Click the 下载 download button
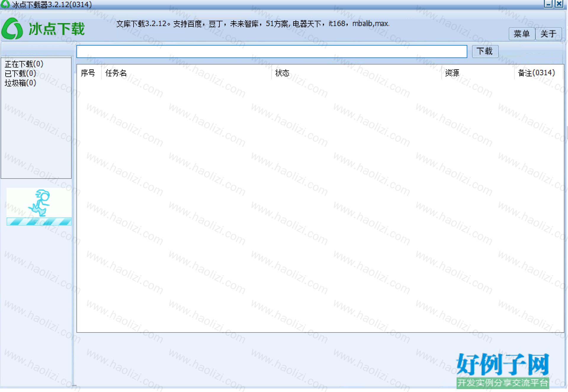The image size is (568, 392). point(485,51)
